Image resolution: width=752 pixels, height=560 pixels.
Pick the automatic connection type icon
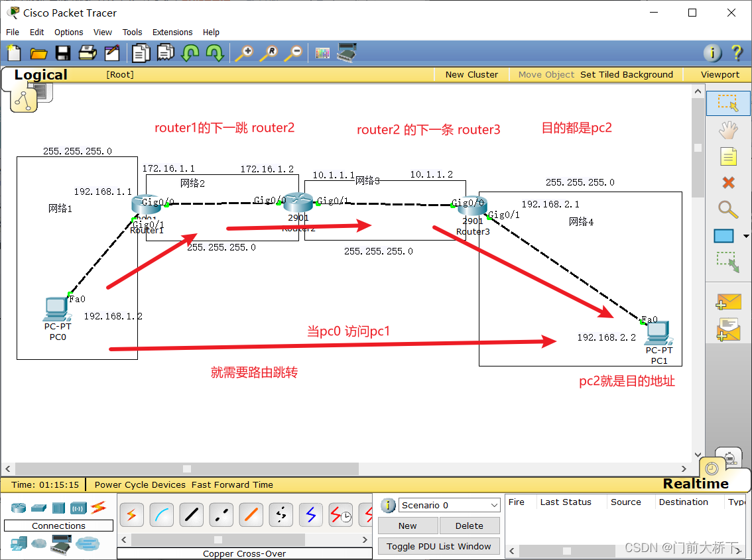tap(131, 515)
